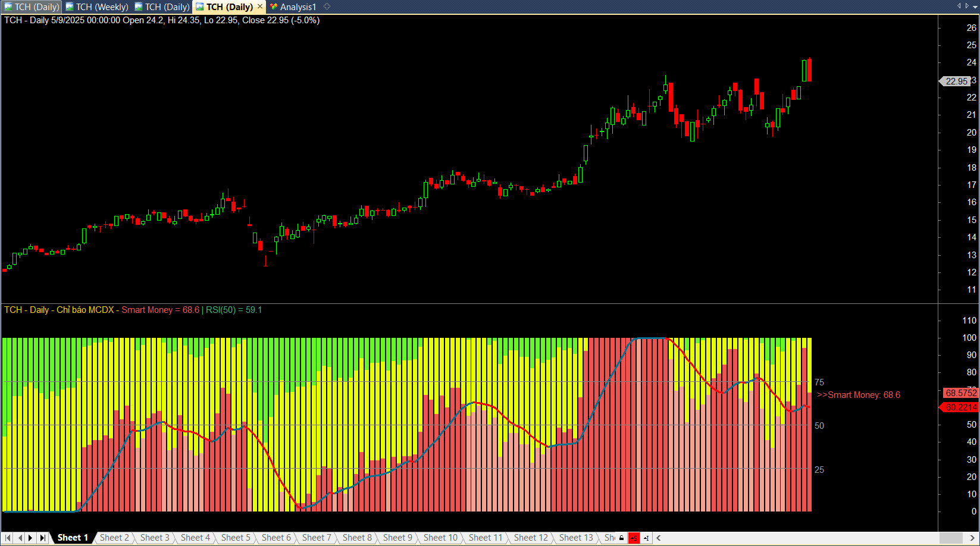Click the 22.95 price label on axis
Screen dimensions: 980x546
point(957,81)
